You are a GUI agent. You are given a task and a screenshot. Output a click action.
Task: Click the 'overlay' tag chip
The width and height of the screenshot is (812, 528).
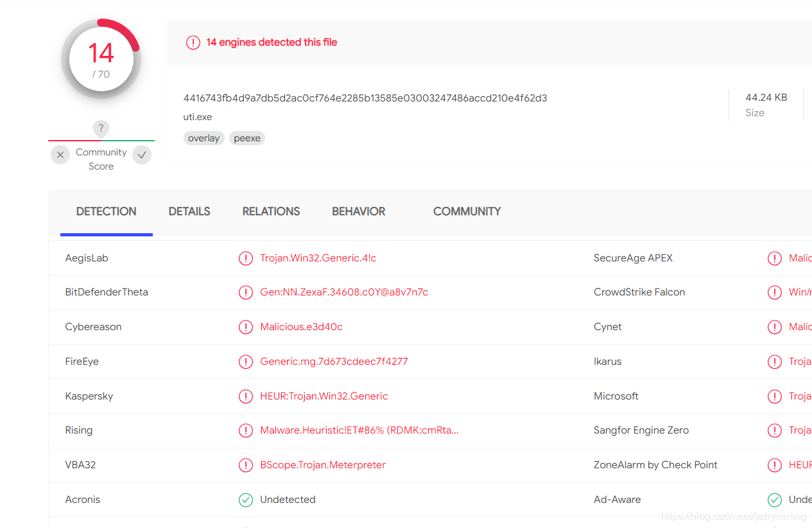(204, 138)
